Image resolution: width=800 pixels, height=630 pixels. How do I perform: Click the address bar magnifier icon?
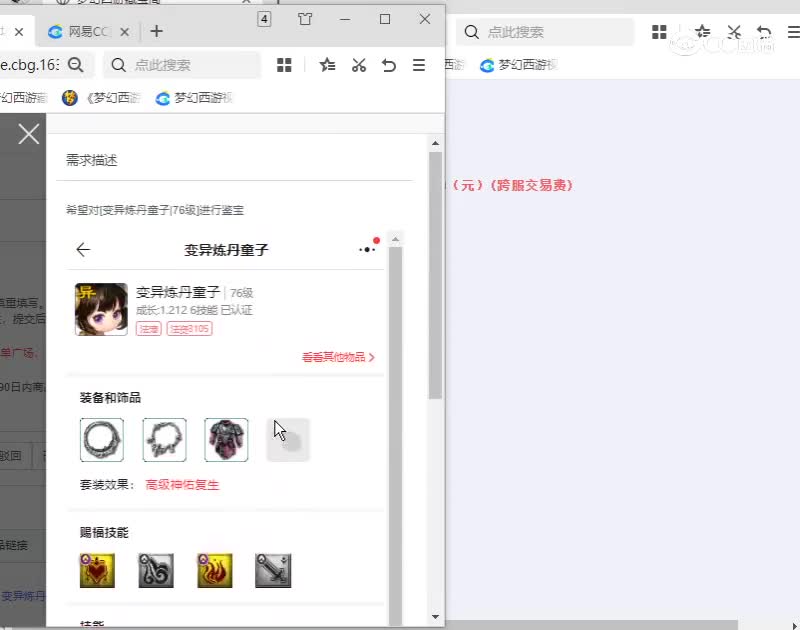76,65
